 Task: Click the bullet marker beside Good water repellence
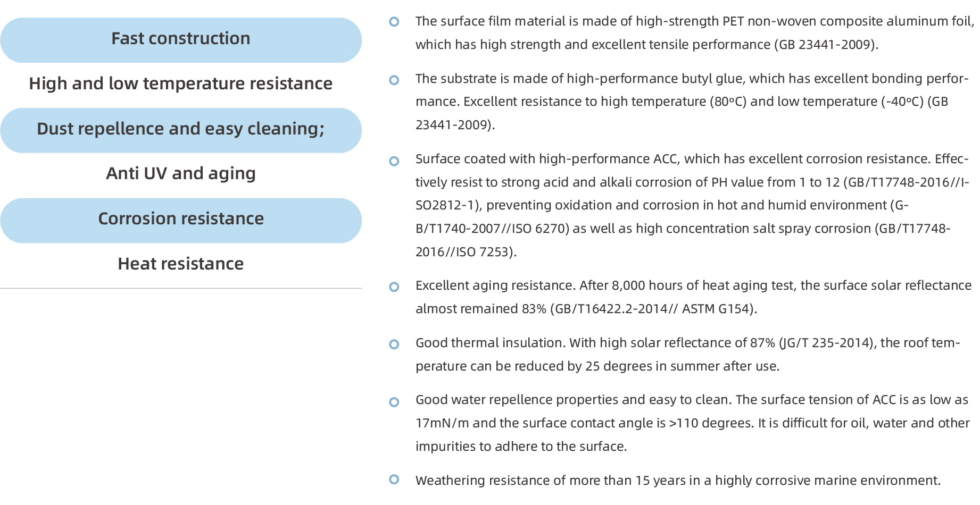point(394,402)
